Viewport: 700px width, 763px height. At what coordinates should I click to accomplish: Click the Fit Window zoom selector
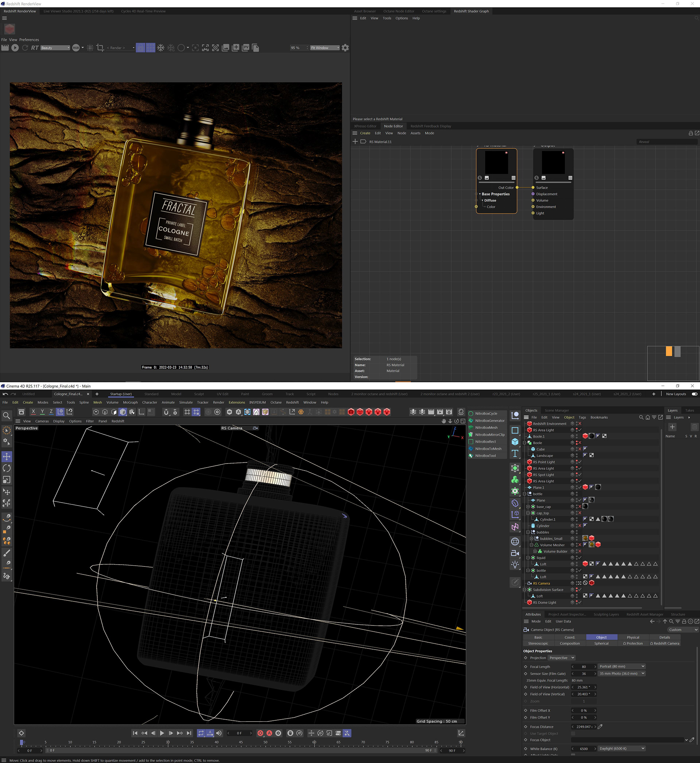(324, 48)
